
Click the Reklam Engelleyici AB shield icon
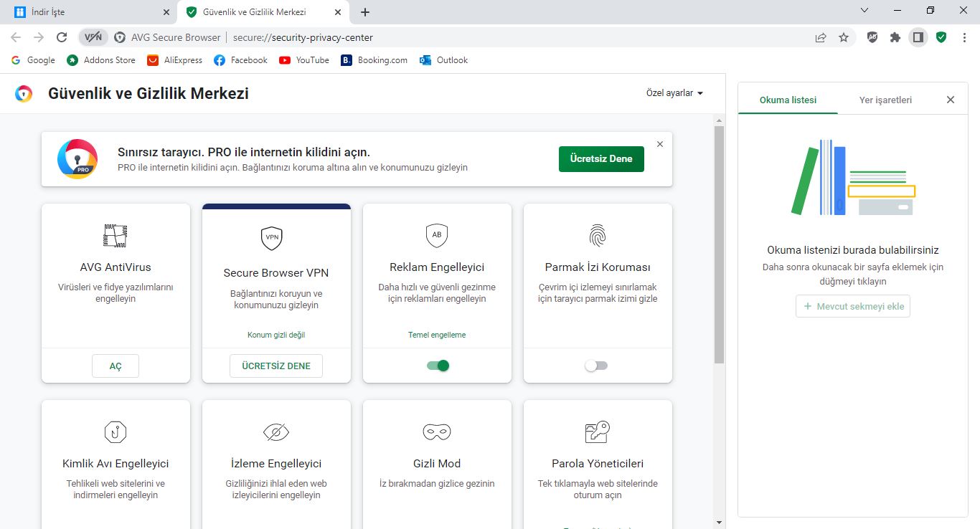[437, 235]
